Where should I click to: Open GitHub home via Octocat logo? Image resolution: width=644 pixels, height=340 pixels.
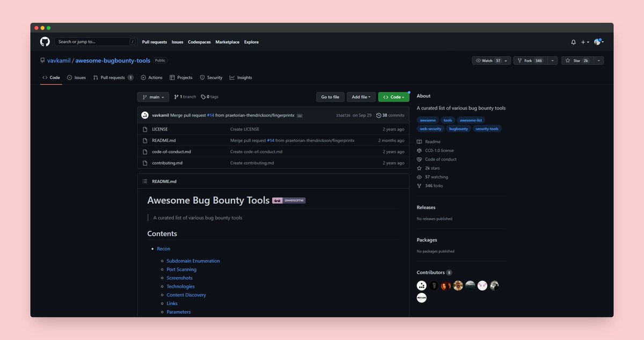[45, 42]
